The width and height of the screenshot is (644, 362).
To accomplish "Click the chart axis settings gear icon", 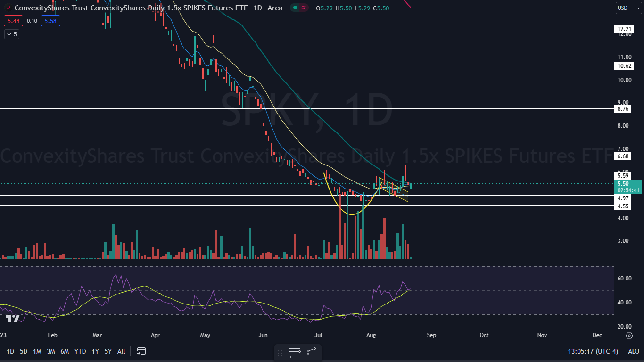I will point(629,335).
